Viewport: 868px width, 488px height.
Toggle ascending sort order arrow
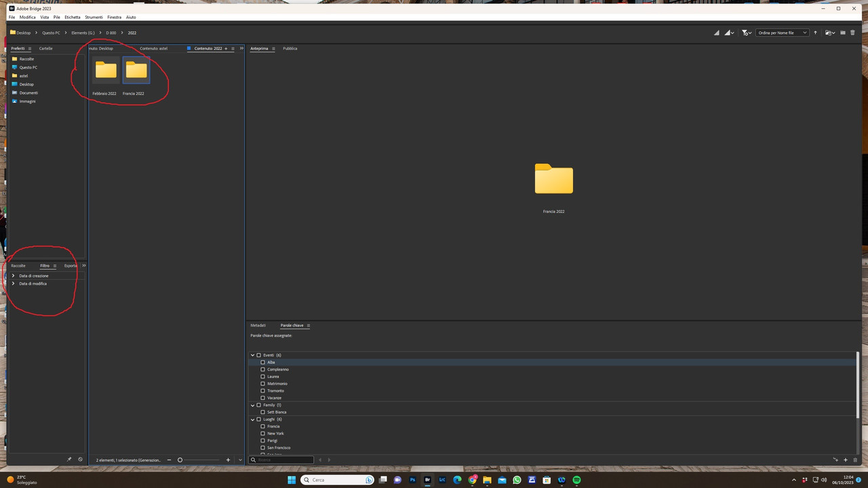(816, 33)
